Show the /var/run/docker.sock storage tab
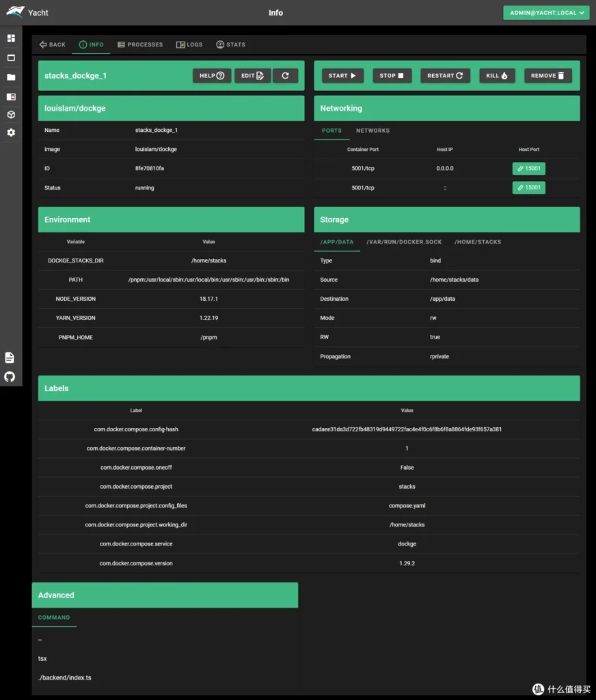The width and height of the screenshot is (596, 700). click(x=403, y=242)
